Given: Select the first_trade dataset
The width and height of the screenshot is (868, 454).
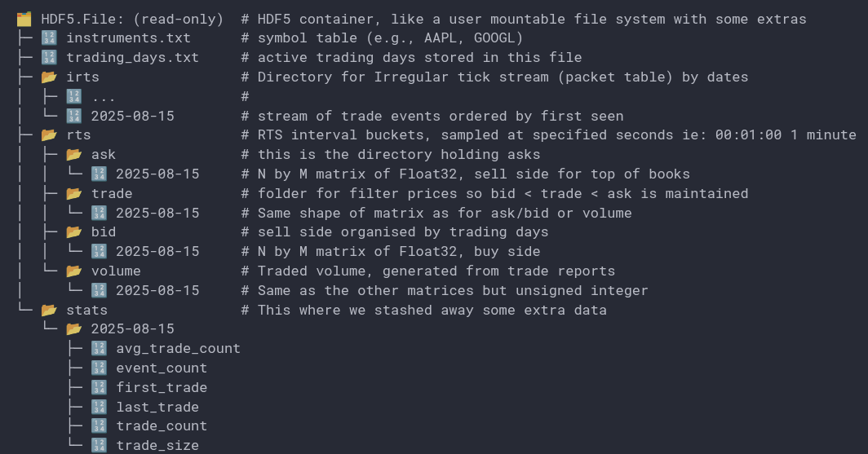Looking at the screenshot, I should [162, 388].
